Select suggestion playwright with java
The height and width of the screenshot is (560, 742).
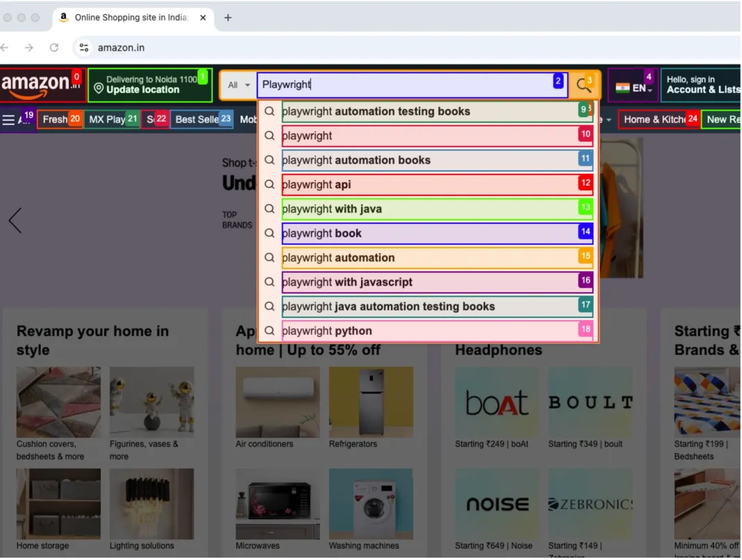click(437, 209)
